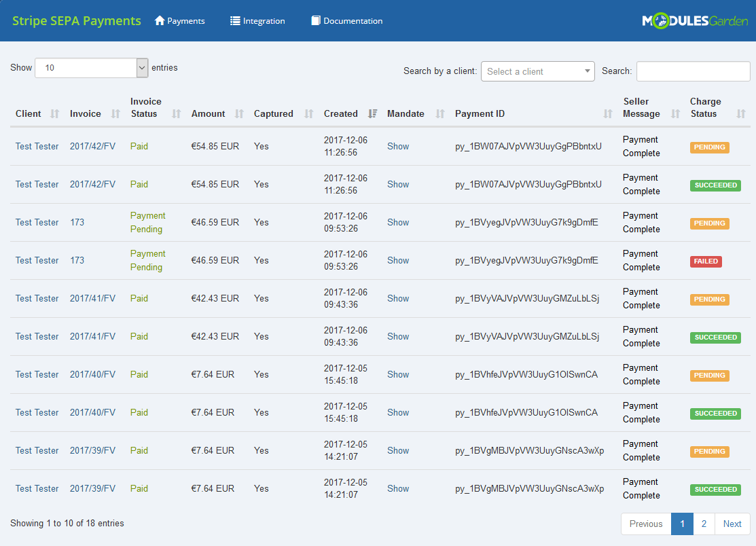Open the Show entries count dropdown
The height and width of the screenshot is (546, 756).
tap(92, 68)
